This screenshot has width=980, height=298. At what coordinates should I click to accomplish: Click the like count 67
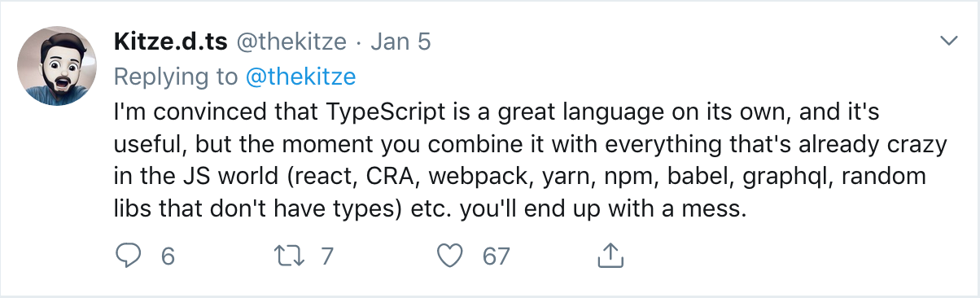pyautogui.click(x=496, y=256)
